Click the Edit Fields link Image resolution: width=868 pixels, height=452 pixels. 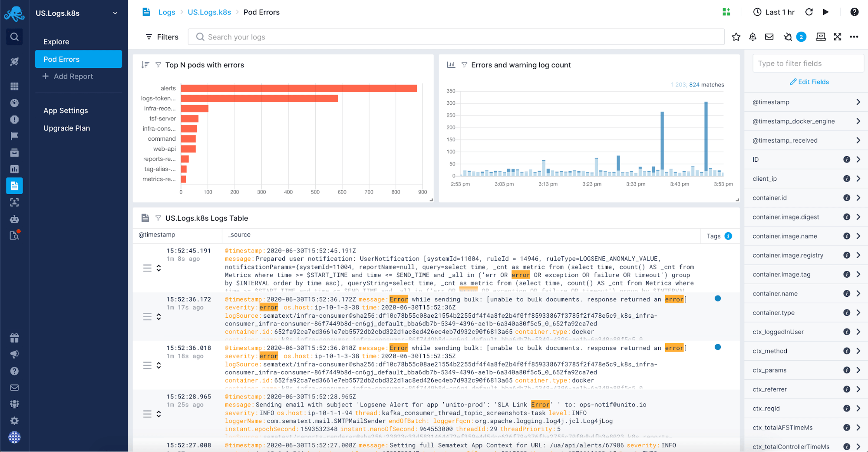(809, 82)
